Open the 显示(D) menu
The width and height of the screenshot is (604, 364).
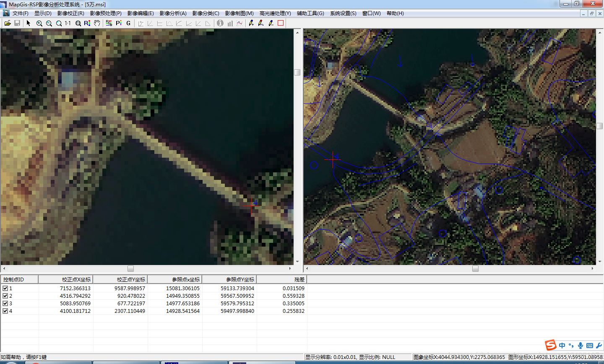click(x=43, y=13)
